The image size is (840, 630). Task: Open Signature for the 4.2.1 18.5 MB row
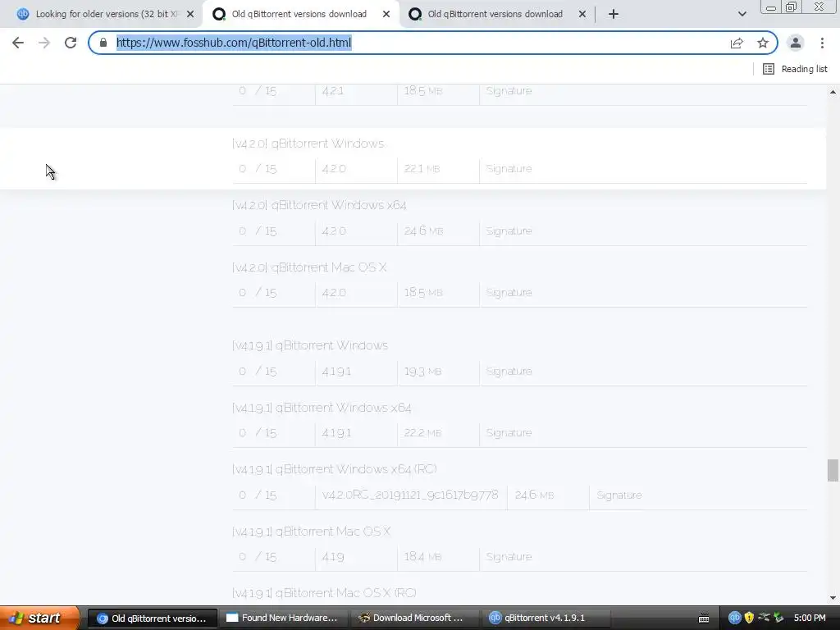pyautogui.click(x=509, y=91)
